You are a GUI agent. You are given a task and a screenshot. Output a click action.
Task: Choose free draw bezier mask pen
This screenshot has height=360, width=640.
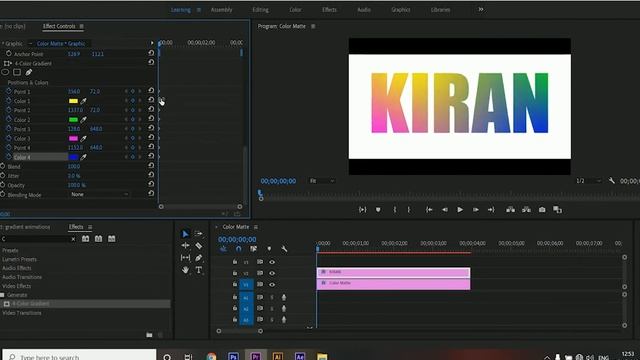[29, 72]
